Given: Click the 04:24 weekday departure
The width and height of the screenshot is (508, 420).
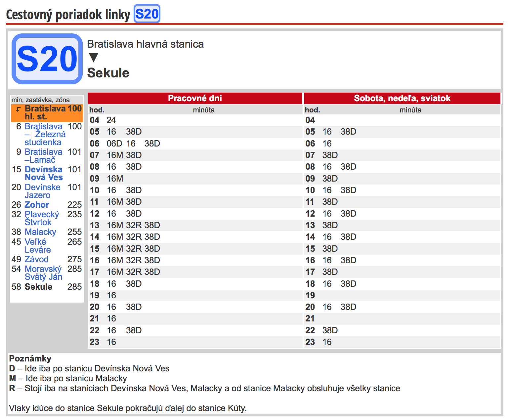Looking at the screenshot, I should coord(111,120).
